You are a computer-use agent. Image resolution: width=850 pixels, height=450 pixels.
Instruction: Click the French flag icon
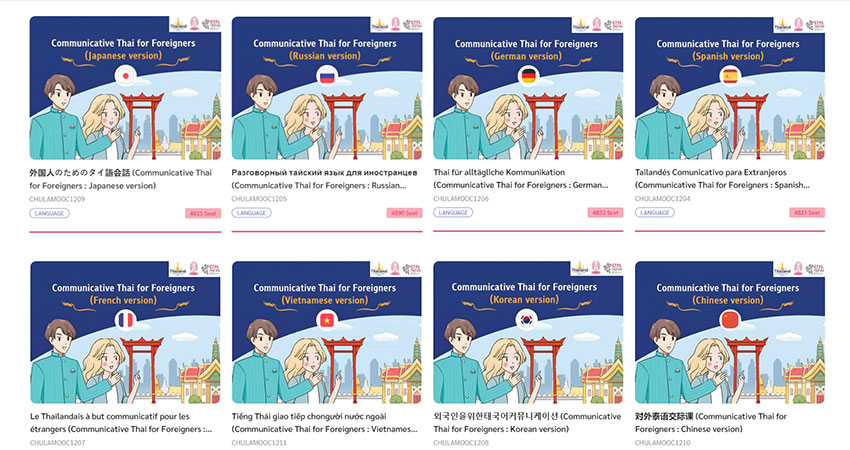125,320
